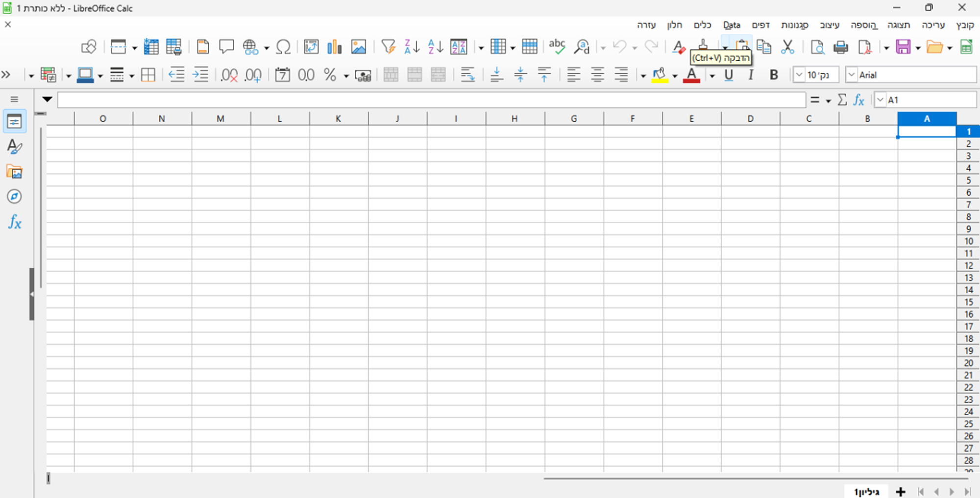This screenshot has height=498, width=980.
Task: Open the עריכה menu
Action: click(x=933, y=25)
